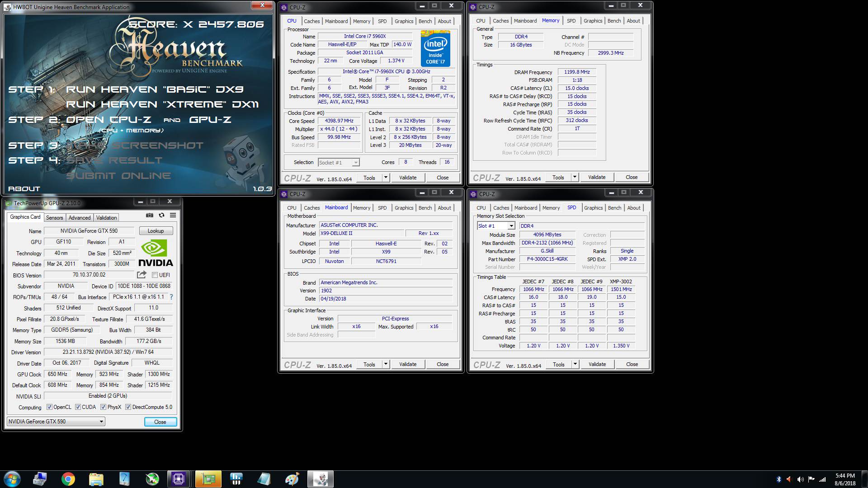
Task: Click the GPU-Z refresh icon
Action: pos(161,216)
